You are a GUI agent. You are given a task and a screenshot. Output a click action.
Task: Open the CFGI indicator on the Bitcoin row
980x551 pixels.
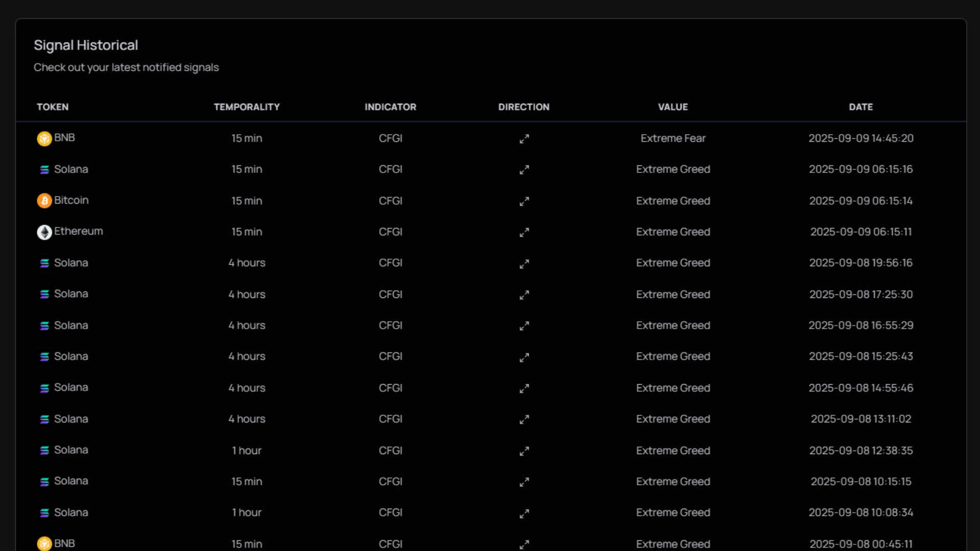coord(390,201)
